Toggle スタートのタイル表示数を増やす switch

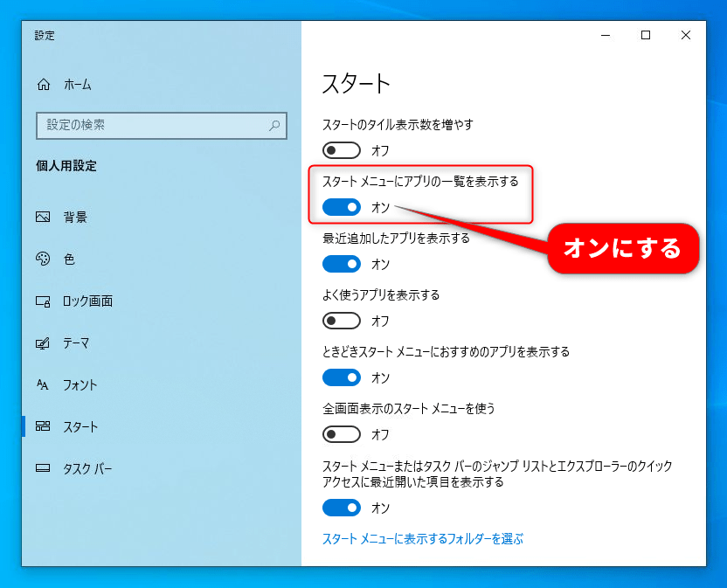pyautogui.click(x=342, y=150)
